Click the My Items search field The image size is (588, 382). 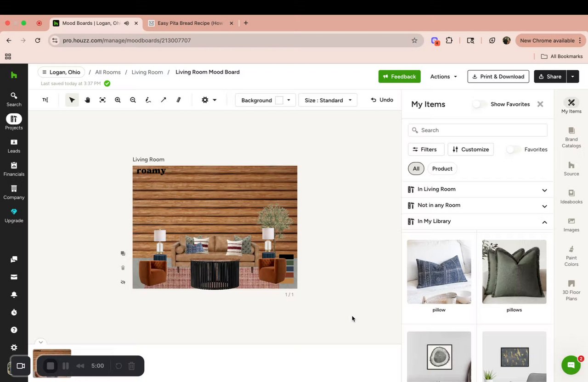point(478,130)
